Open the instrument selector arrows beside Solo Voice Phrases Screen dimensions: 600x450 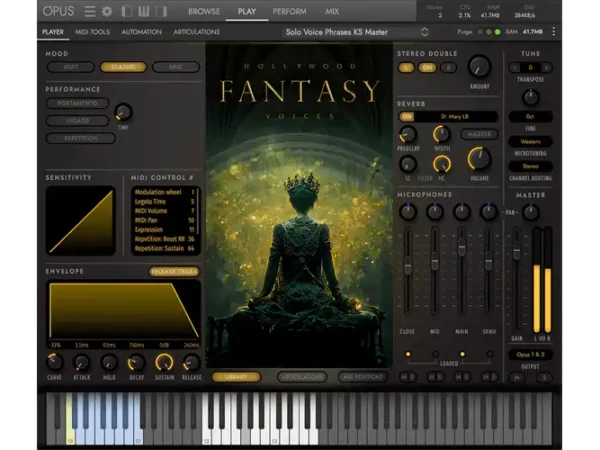coord(424,32)
